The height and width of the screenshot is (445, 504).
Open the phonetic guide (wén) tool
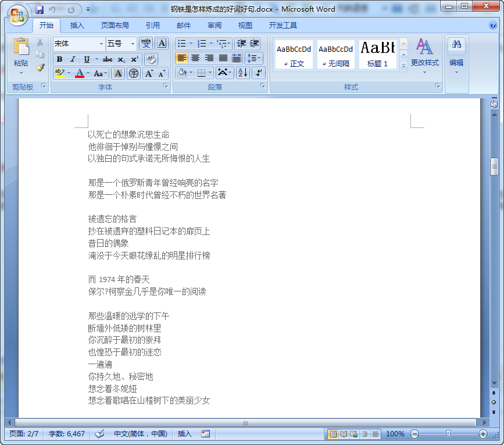146,43
